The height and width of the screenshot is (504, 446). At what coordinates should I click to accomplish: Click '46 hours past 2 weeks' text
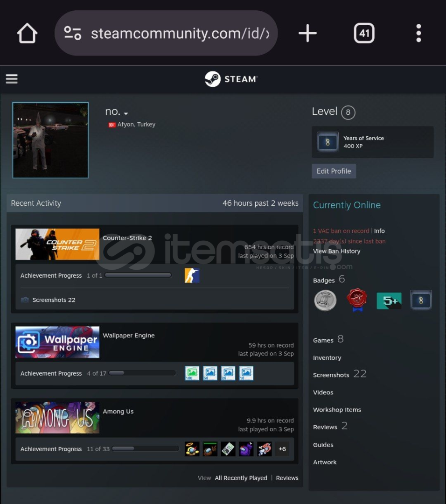[x=260, y=203]
